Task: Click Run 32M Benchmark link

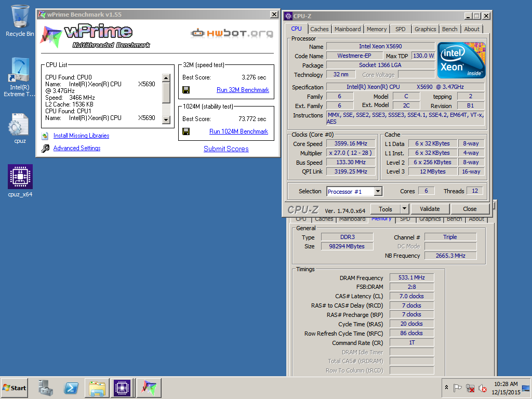Action: click(x=243, y=90)
